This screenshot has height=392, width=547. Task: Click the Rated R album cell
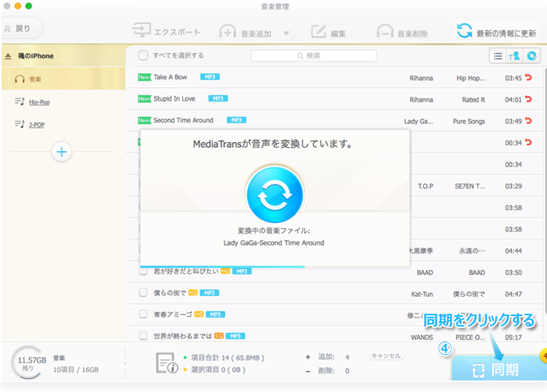click(473, 100)
